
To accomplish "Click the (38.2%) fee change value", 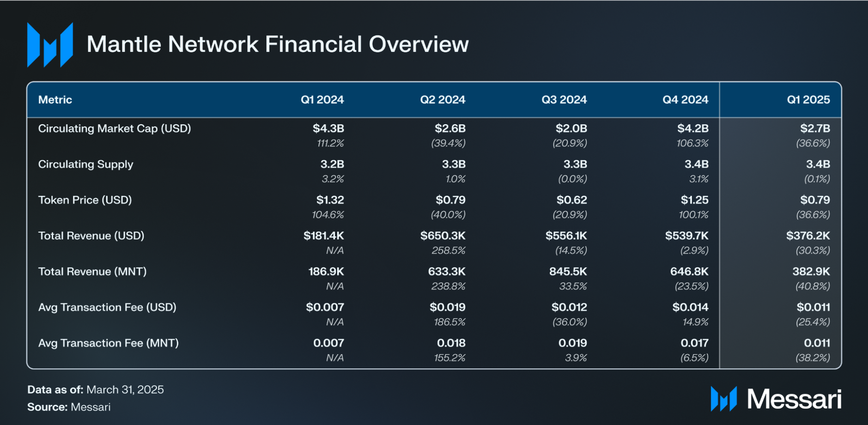I will (x=813, y=358).
